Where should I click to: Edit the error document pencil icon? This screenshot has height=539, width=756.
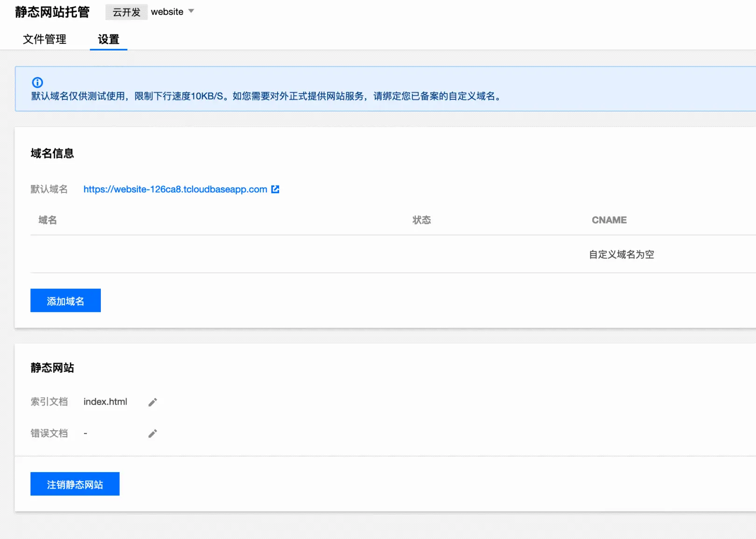point(153,433)
